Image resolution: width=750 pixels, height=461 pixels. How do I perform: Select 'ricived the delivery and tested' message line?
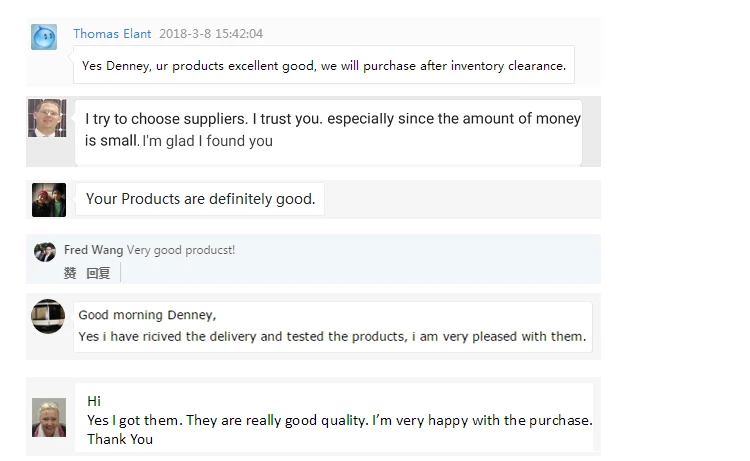332,336
